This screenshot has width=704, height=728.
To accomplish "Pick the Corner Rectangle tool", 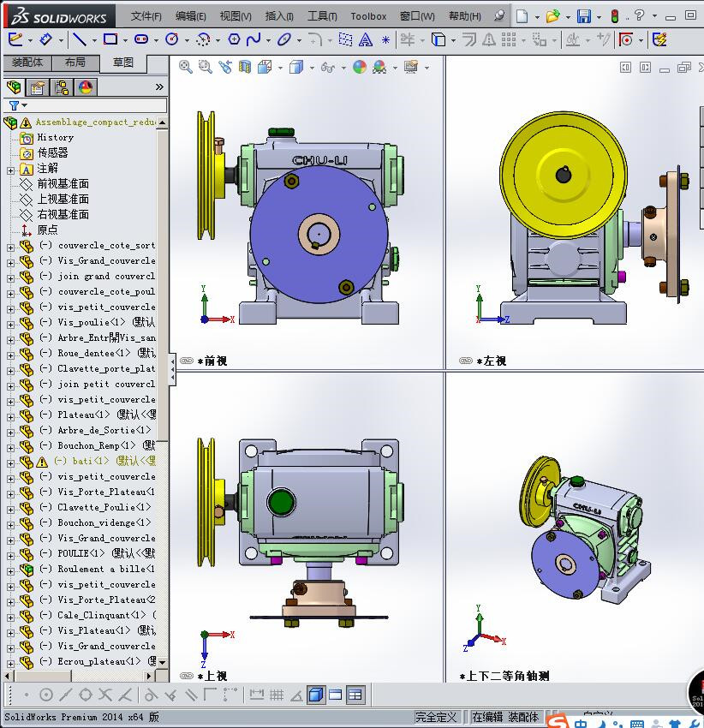I will click(x=110, y=39).
